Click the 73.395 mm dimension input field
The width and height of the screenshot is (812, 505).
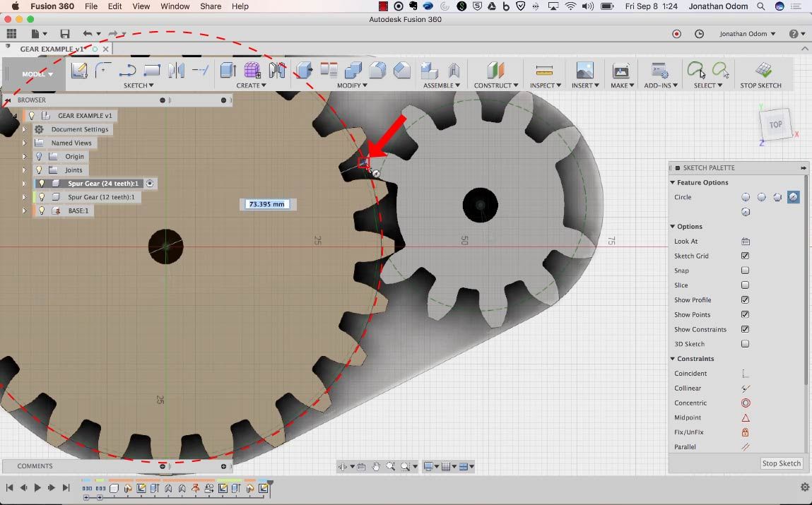[267, 204]
